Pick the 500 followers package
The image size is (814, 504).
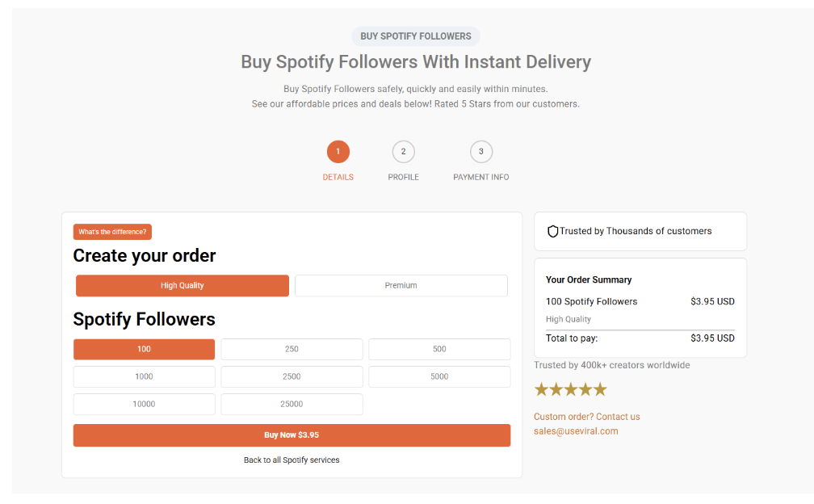click(439, 350)
